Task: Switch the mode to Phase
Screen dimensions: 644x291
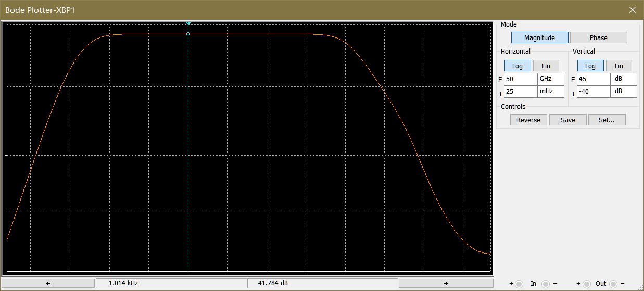Action: point(599,37)
